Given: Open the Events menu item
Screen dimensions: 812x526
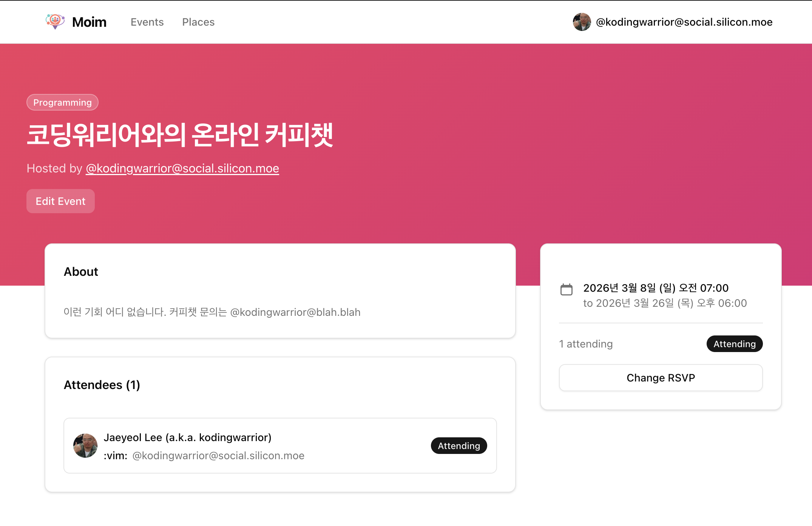Looking at the screenshot, I should (x=147, y=22).
